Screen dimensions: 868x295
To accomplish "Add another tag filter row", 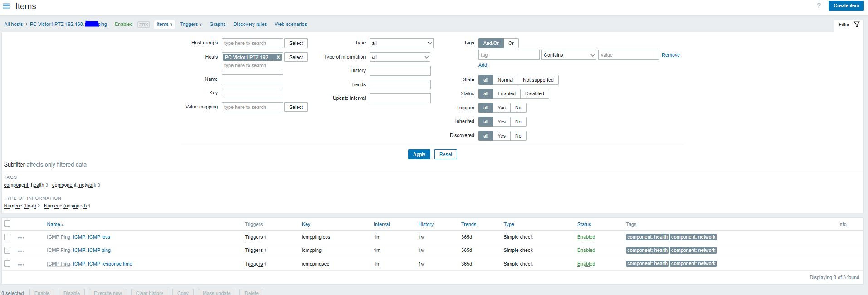I will [x=483, y=65].
